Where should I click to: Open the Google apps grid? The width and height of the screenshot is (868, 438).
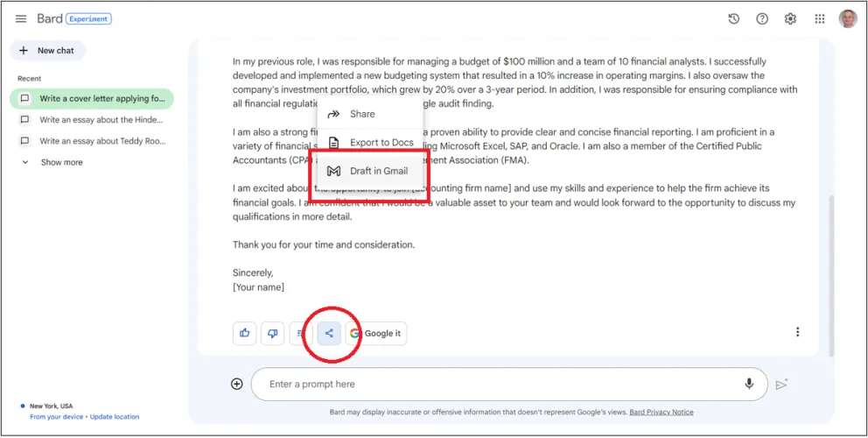(x=820, y=19)
